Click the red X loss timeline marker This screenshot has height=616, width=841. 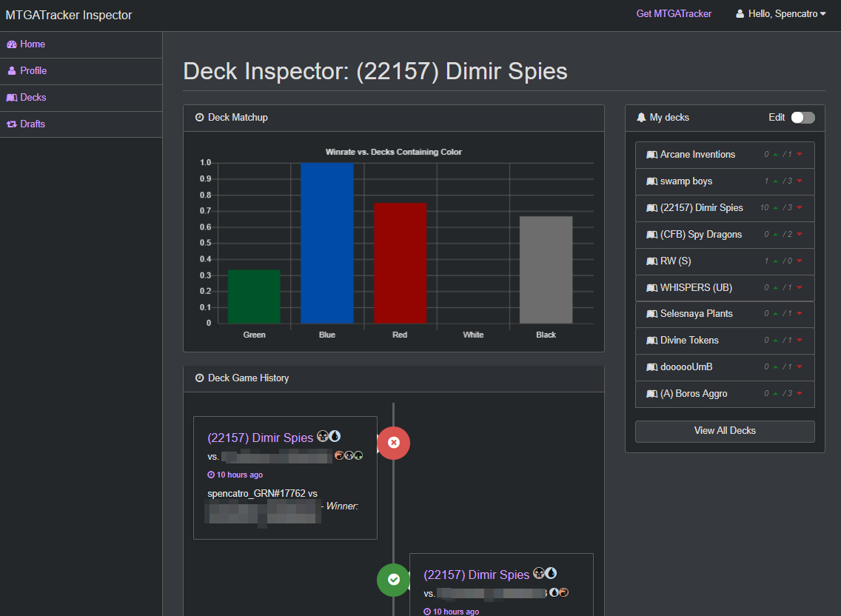pyautogui.click(x=393, y=443)
